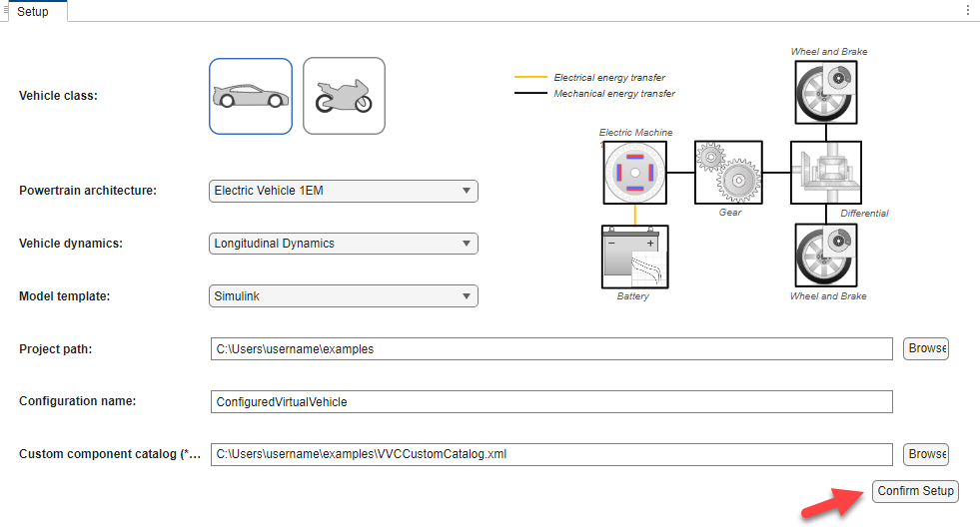Open the three-dot panel options menu

(x=967, y=10)
